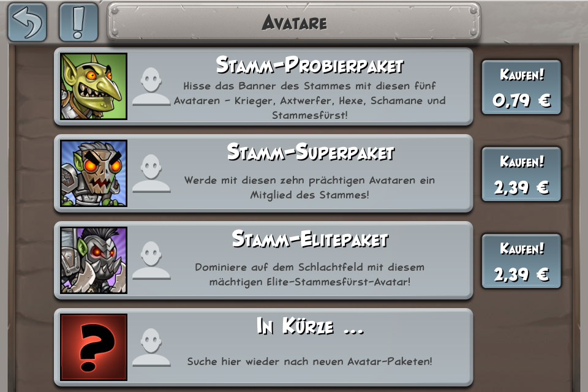Buy Stamm-Probierpaket for 0,79 €
This screenshot has height=392, width=588.
521,87
